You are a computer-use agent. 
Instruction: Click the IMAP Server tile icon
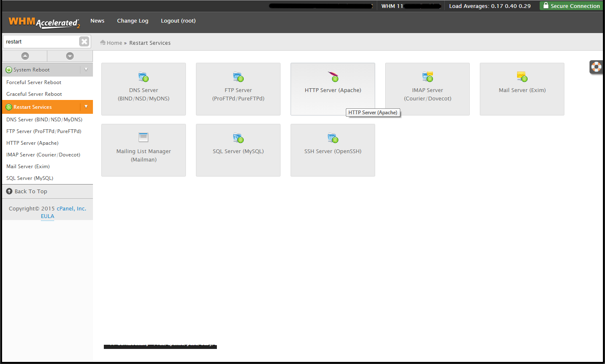pyautogui.click(x=427, y=77)
